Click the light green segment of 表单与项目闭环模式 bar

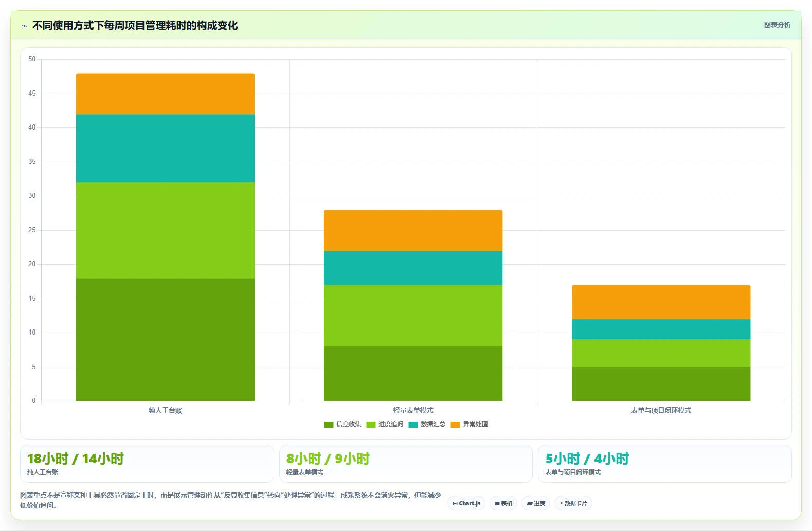pyautogui.click(x=661, y=353)
